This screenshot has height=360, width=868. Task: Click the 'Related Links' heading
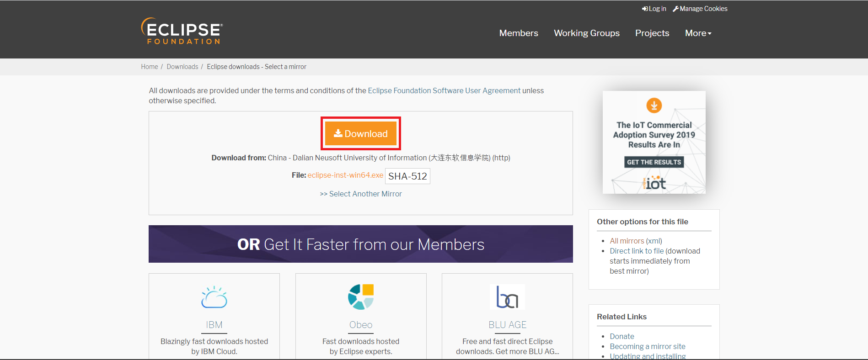(x=622, y=317)
